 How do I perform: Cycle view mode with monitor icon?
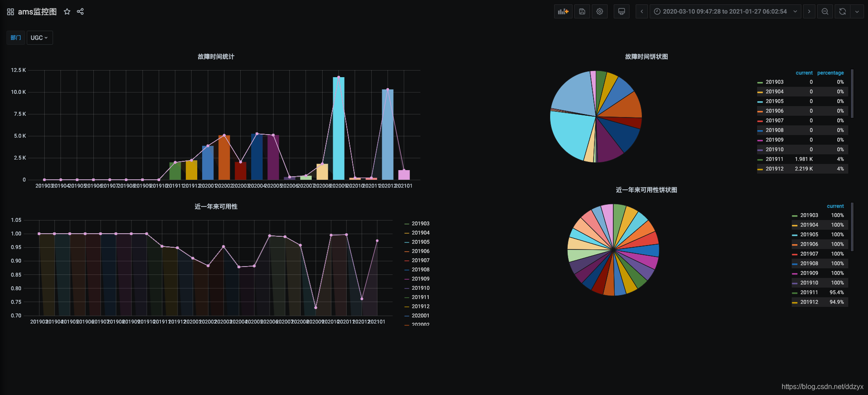pos(622,11)
